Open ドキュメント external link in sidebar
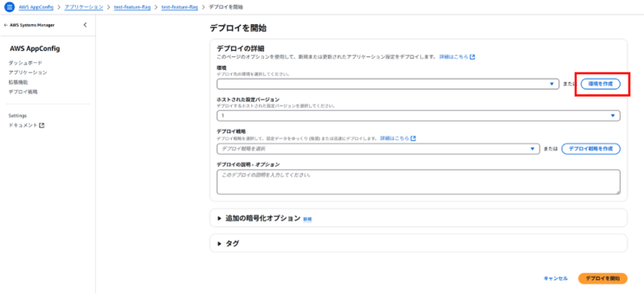Viewport: 644px width, 293px height. click(27, 126)
